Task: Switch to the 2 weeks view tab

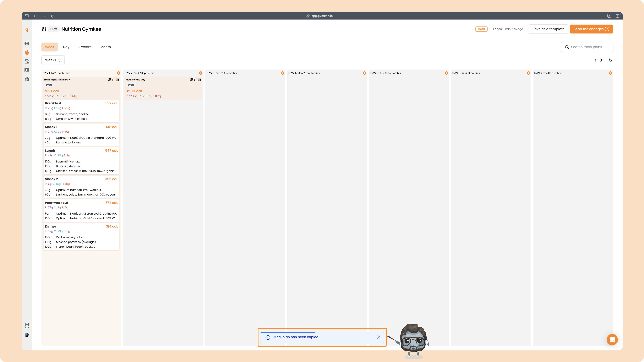Action: coord(85,47)
